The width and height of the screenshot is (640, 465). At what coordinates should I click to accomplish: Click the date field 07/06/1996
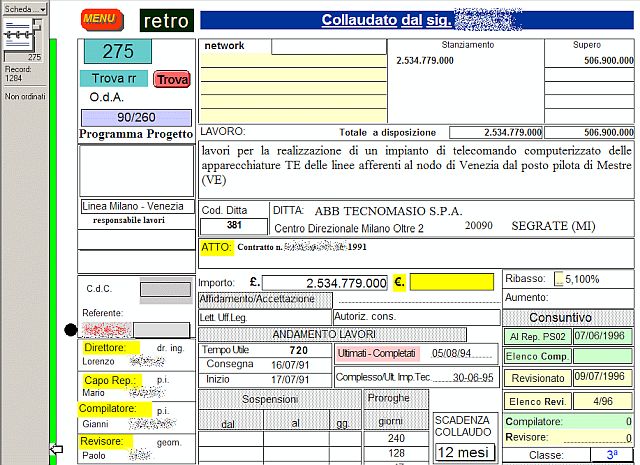coord(603,336)
